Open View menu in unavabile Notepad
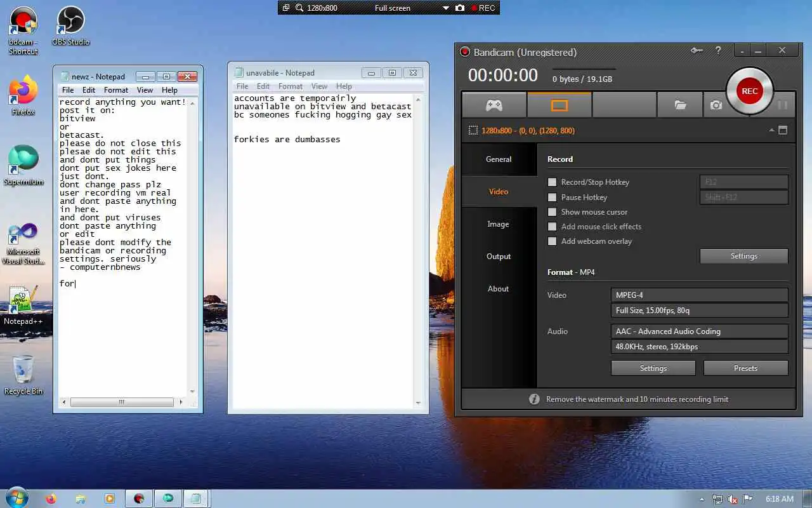Viewport: 812px width, 508px height. [320, 86]
